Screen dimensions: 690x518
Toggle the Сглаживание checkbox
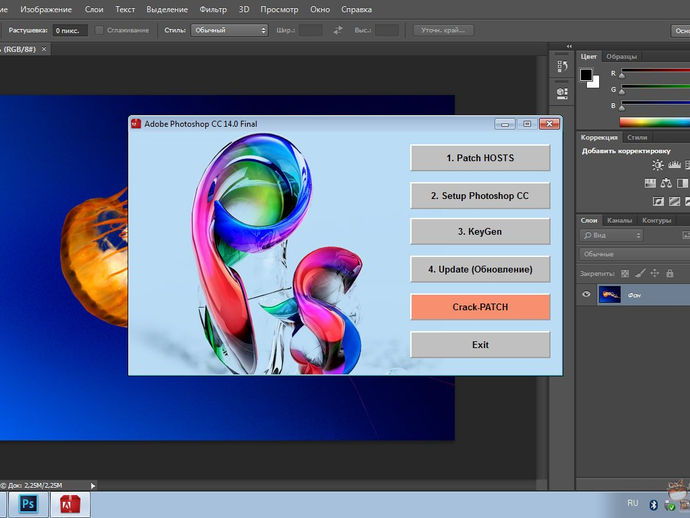tap(99, 30)
